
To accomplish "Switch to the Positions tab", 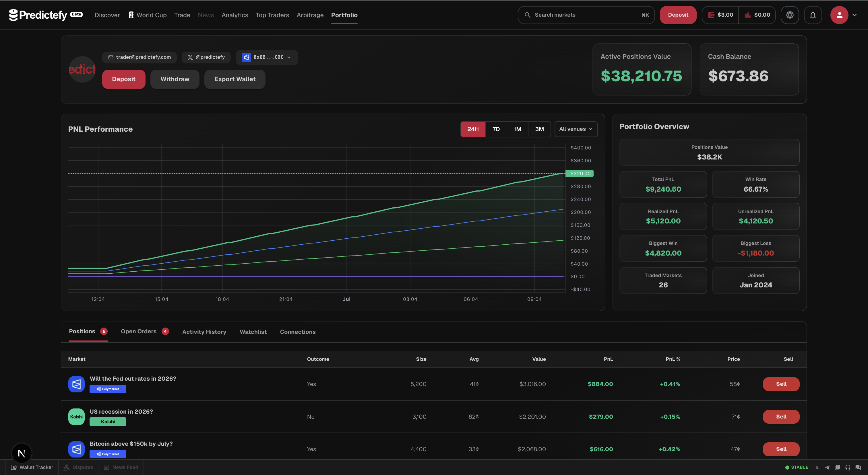I will (88, 332).
